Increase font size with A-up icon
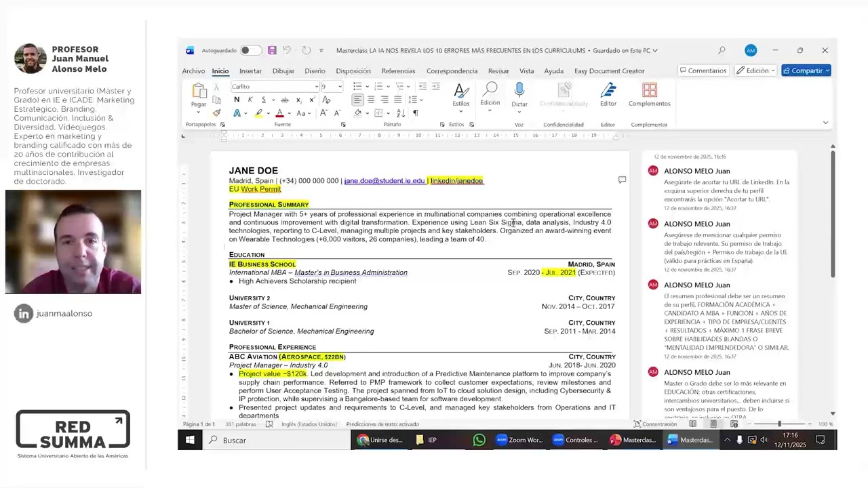The image size is (868, 488). pos(323,113)
